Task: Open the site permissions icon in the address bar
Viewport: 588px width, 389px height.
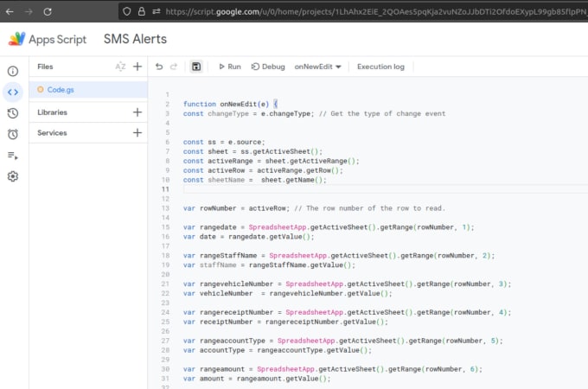Action: coord(156,11)
